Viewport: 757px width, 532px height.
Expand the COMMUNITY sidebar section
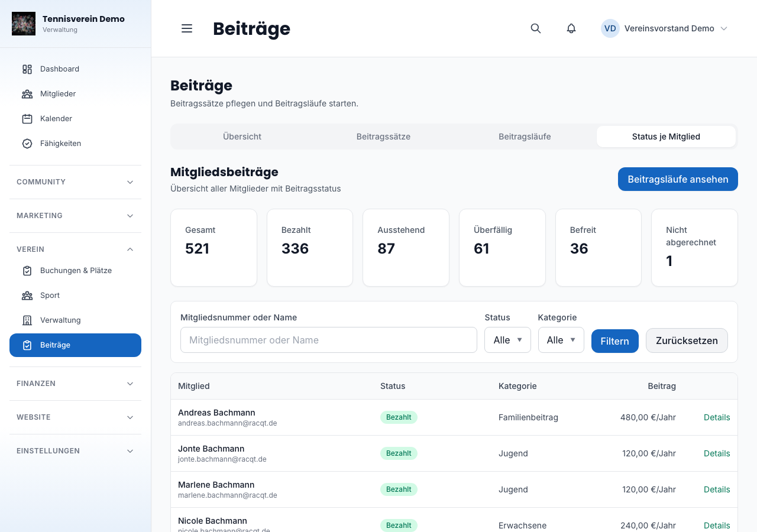pyautogui.click(x=75, y=182)
